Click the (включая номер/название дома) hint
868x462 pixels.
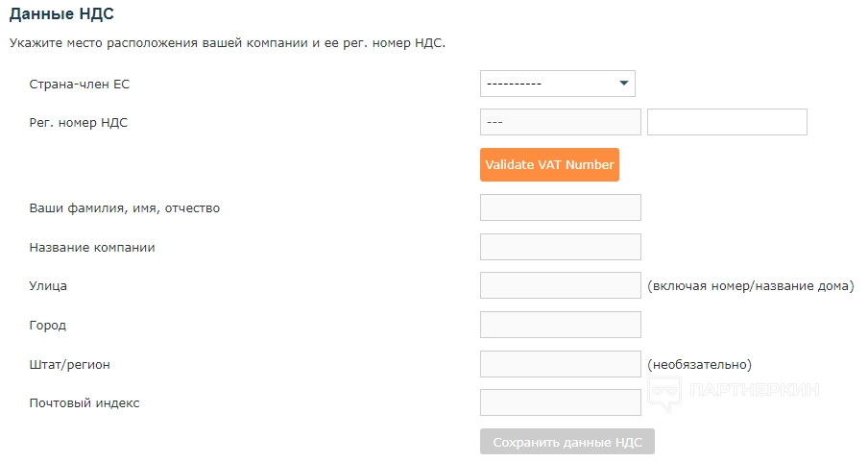(750, 285)
